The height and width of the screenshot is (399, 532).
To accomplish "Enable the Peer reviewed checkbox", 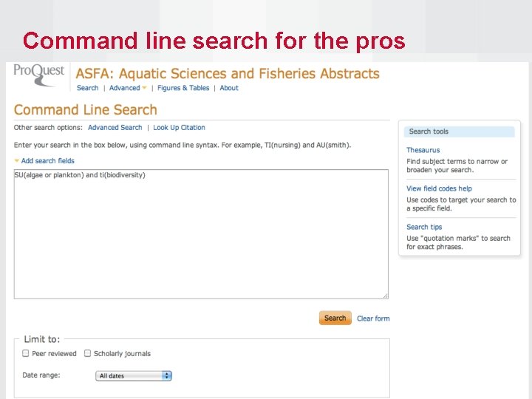I will [26, 354].
